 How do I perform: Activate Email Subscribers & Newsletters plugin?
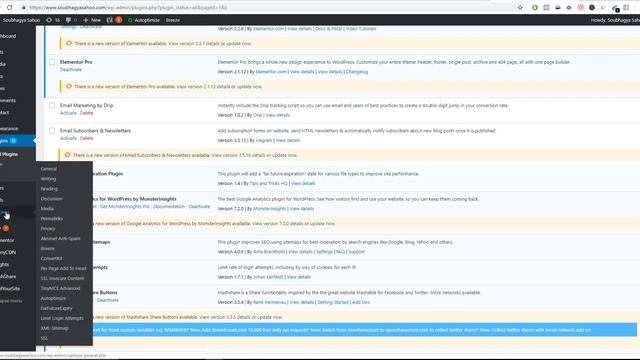click(68, 138)
